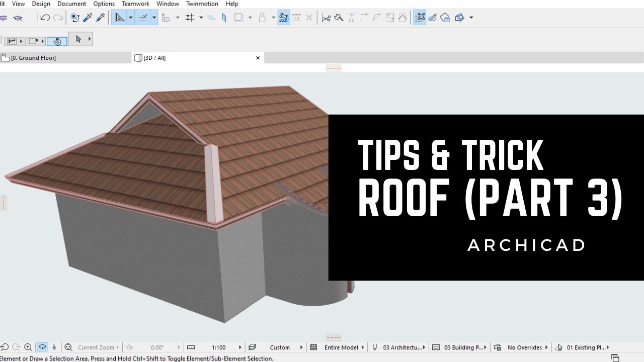Screen dimensions: 644x362
Task: Click the cloud BIMcloud icon
Action: point(445,18)
